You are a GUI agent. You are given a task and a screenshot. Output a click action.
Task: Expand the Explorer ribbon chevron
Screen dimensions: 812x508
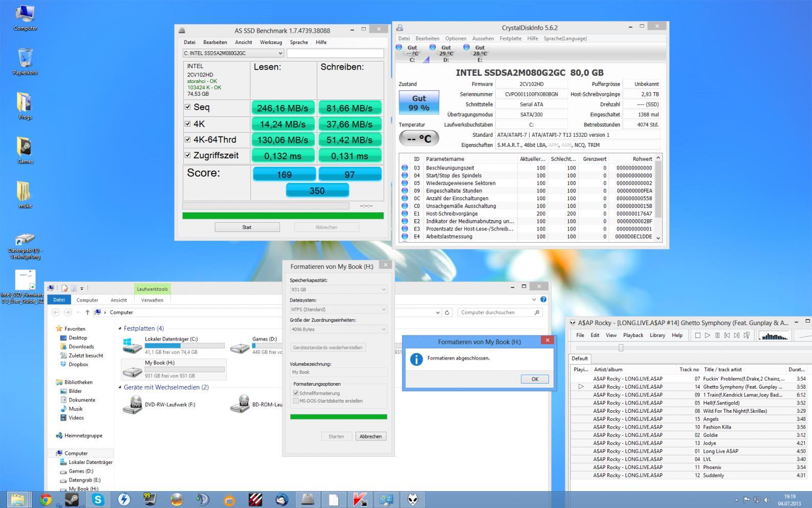click(x=534, y=300)
